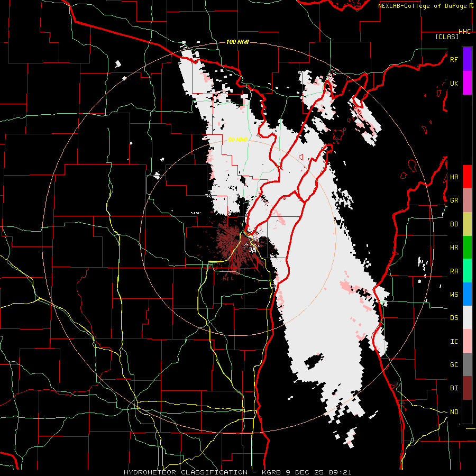Click the BD yellow legend swatch
The height and width of the screenshot is (476, 476).
pyautogui.click(x=467, y=224)
